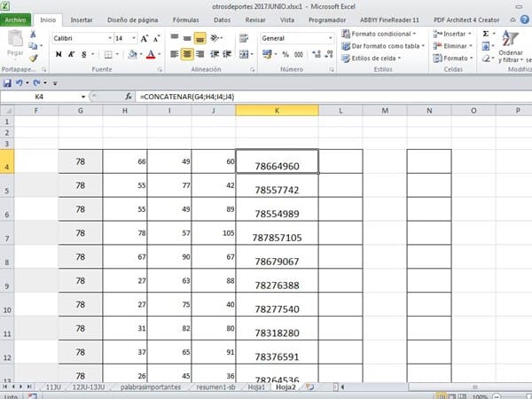The image size is (532, 399).
Task: Click the decrease indent icon
Action: tap(215, 54)
